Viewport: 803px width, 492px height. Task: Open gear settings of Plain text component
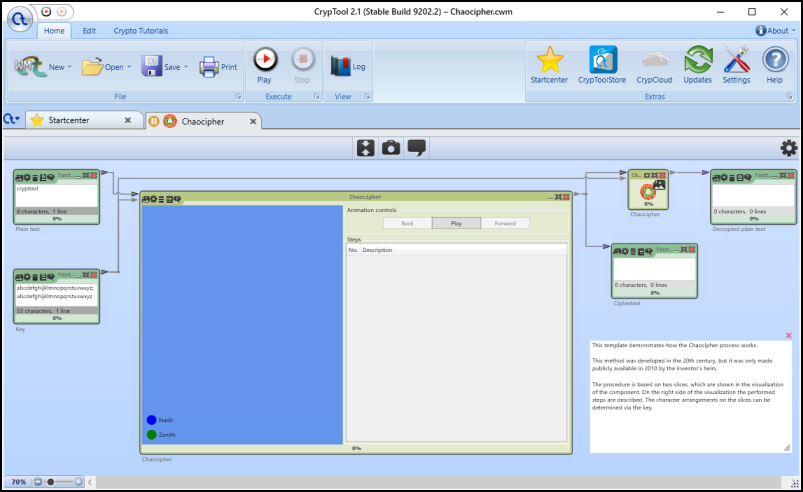pos(27,178)
